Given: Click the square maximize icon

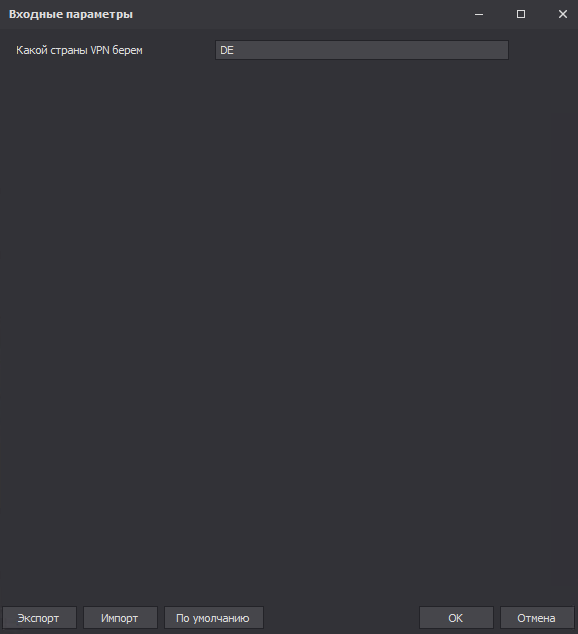Looking at the screenshot, I should 521,14.
